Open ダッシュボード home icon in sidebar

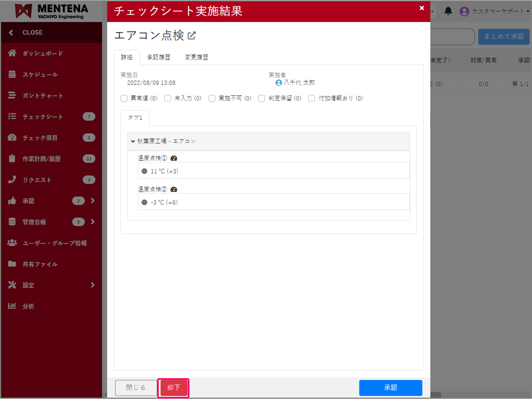12,53
